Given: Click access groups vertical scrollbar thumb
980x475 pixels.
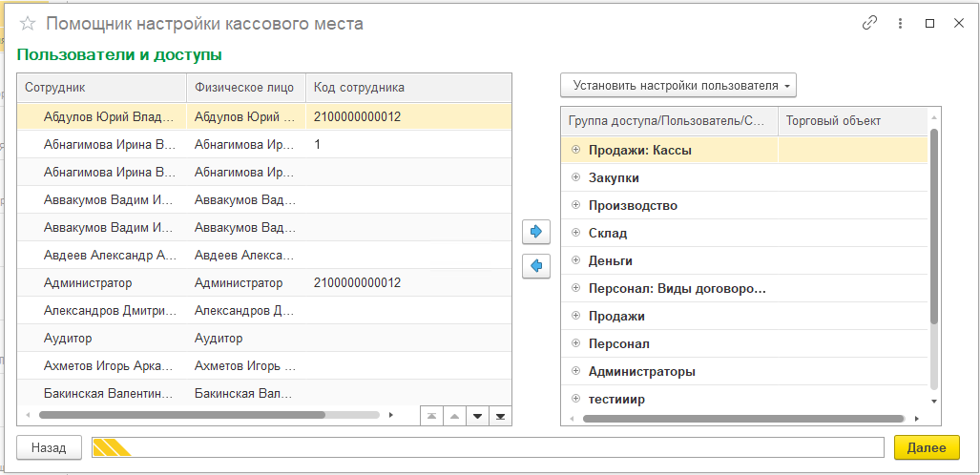Looking at the screenshot, I should click(934, 226).
